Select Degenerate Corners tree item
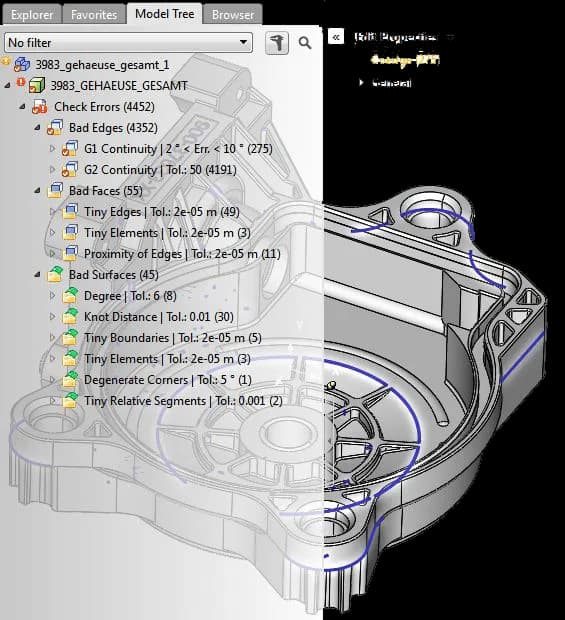565x620 pixels. click(x=168, y=380)
